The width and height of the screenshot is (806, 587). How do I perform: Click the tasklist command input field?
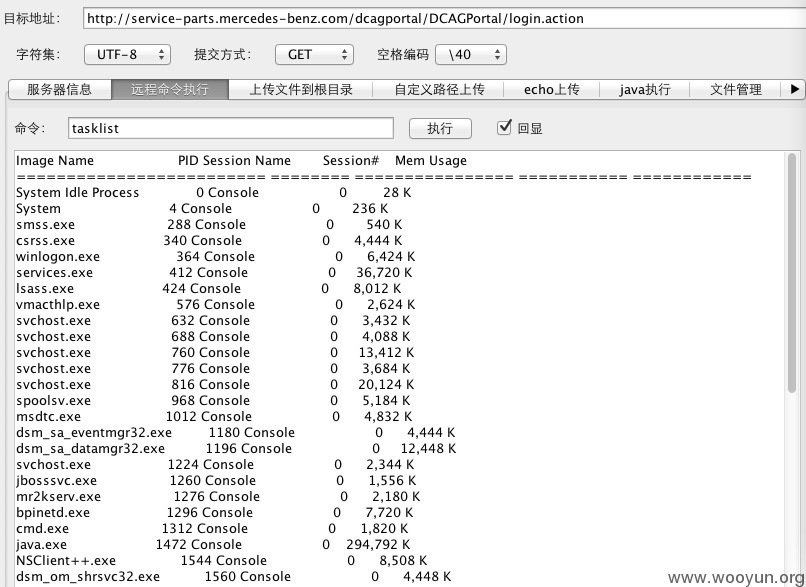point(231,128)
